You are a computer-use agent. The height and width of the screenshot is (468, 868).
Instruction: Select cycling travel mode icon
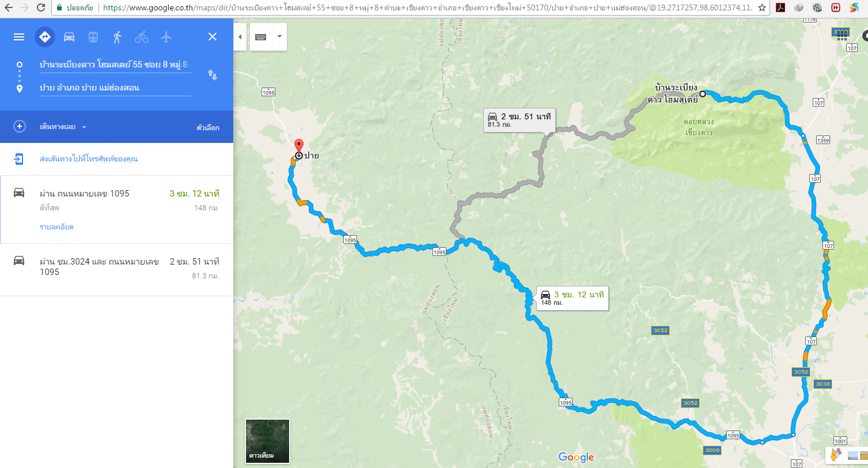click(x=142, y=37)
